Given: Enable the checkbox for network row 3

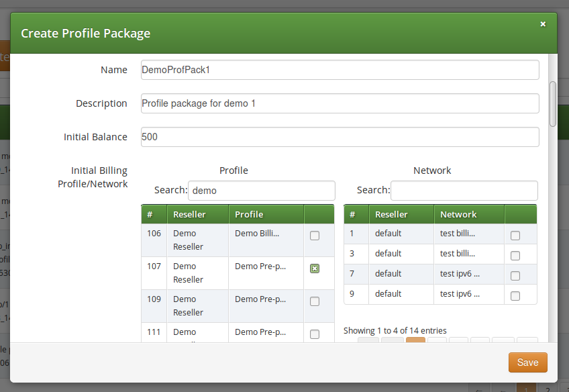Looking at the screenshot, I should tap(515, 254).
